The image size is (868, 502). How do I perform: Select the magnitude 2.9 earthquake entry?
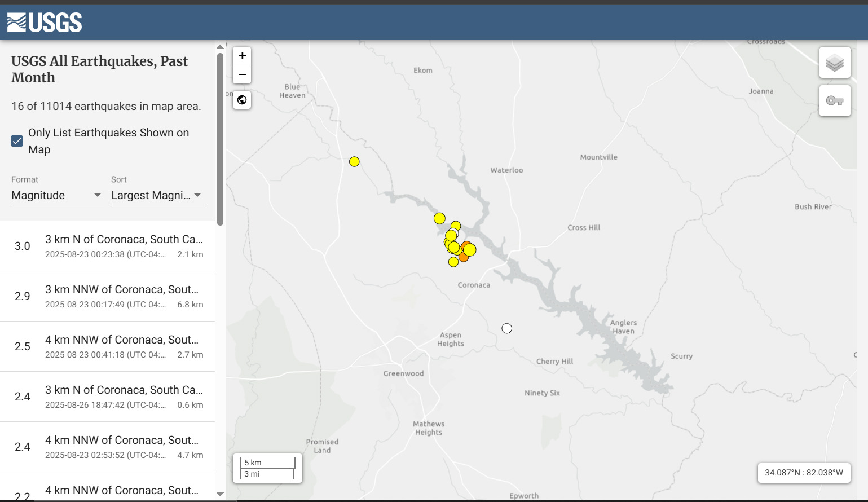point(107,296)
